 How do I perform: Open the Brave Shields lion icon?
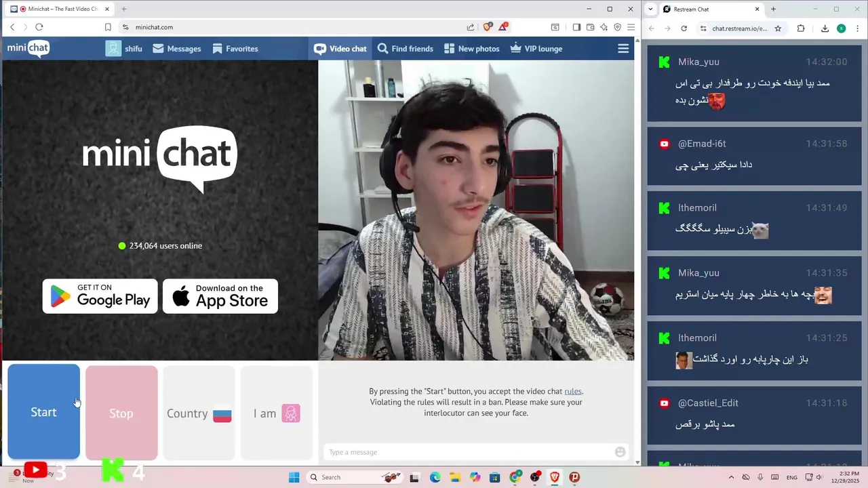click(x=487, y=27)
